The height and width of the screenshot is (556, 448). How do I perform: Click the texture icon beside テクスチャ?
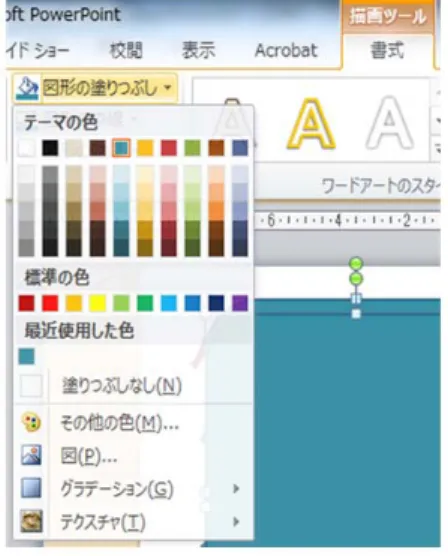tap(32, 521)
